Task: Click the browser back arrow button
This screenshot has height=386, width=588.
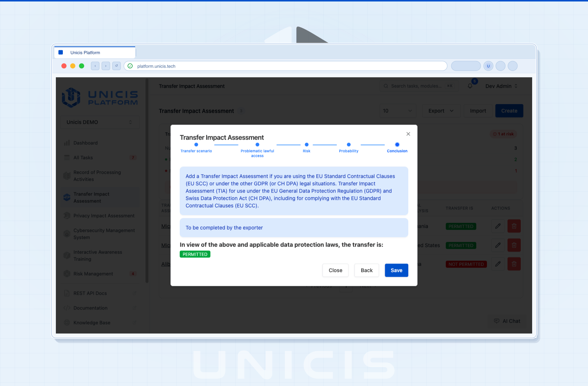Action: 95,66
